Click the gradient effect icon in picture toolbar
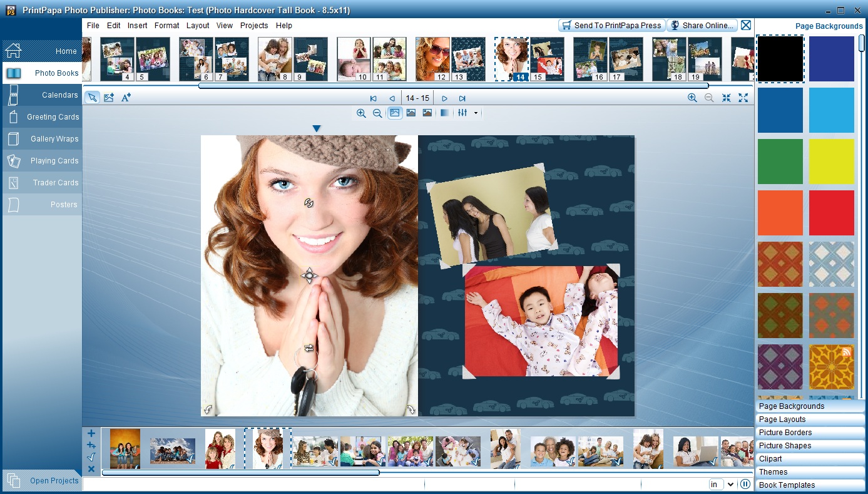The width and height of the screenshot is (868, 494). tap(444, 113)
